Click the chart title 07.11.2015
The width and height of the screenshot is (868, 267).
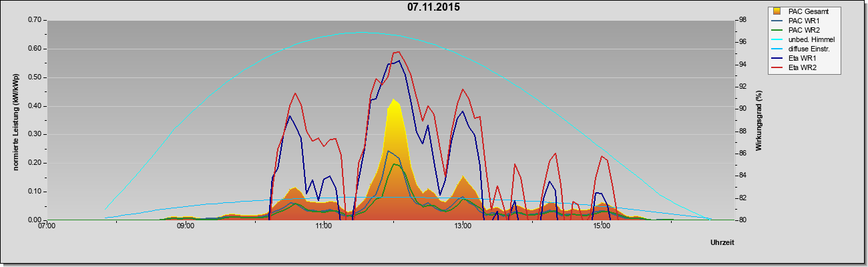click(x=433, y=7)
